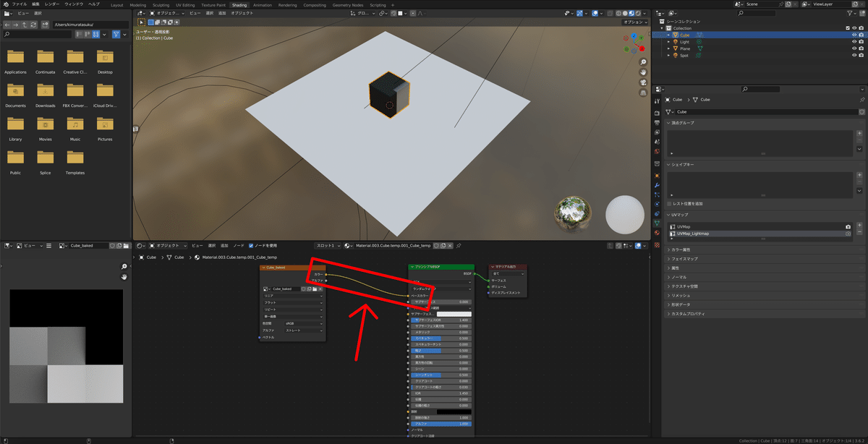The height and width of the screenshot is (444, 868).
Task: Switch to the Shading workspace tab
Action: tap(239, 4)
